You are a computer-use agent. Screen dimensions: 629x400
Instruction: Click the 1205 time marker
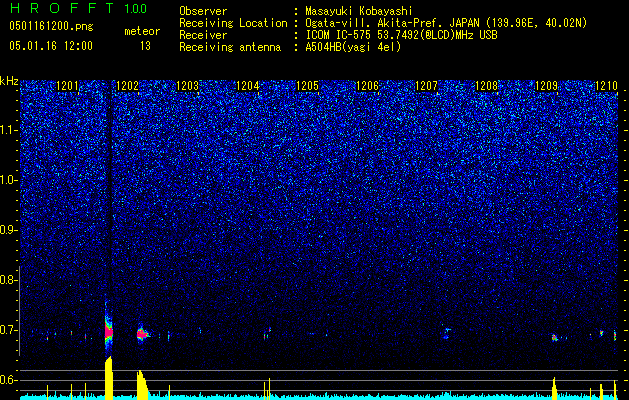point(307,86)
